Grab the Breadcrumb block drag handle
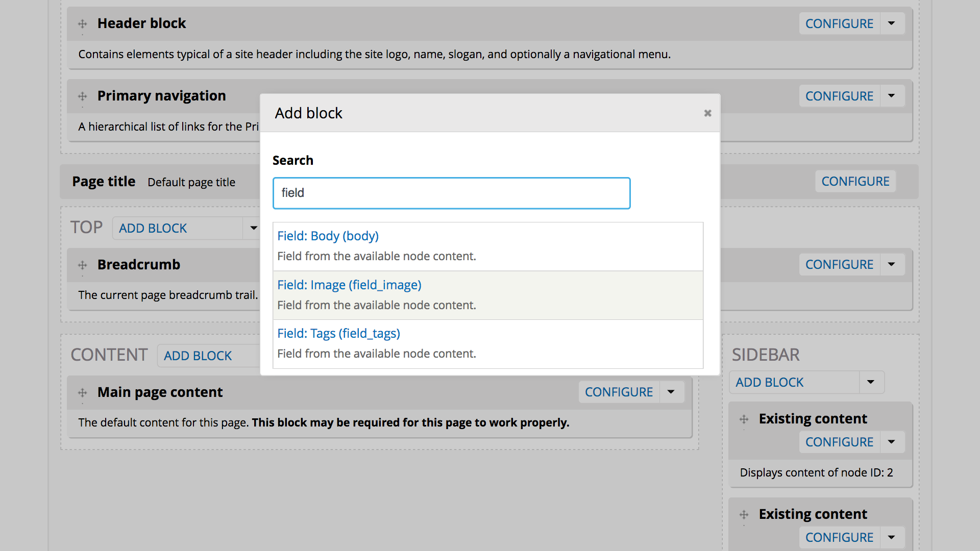The image size is (980, 551). pos(82,265)
